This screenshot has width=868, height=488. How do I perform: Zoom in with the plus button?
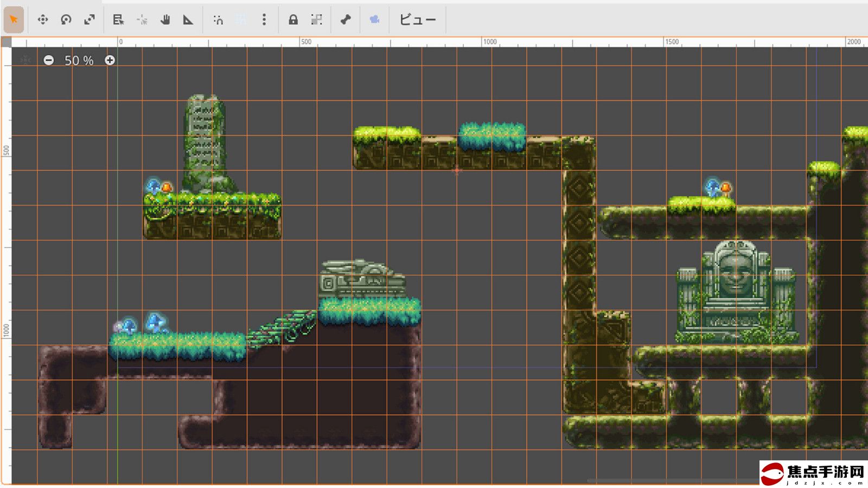coord(110,60)
